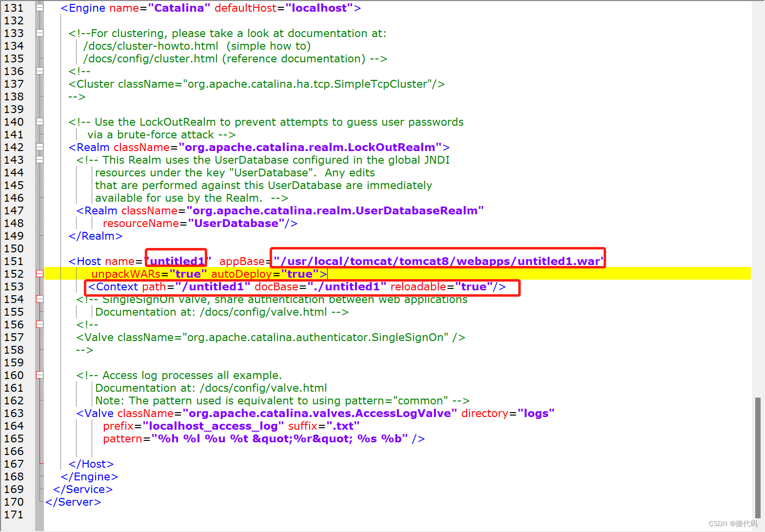Click the "org.apache.catalina.realm.UserDatabaseRealm" value
765x532 pixels.
[335, 210]
